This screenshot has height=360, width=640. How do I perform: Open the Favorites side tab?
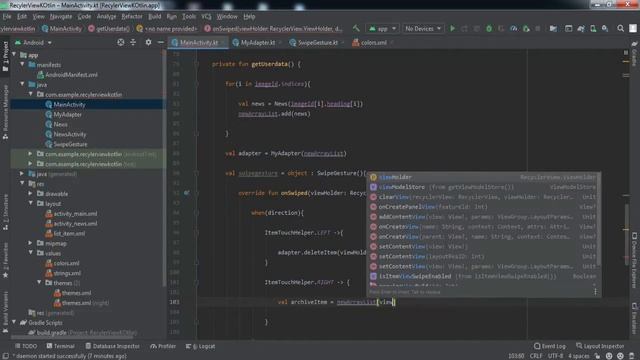pyautogui.click(x=5, y=260)
